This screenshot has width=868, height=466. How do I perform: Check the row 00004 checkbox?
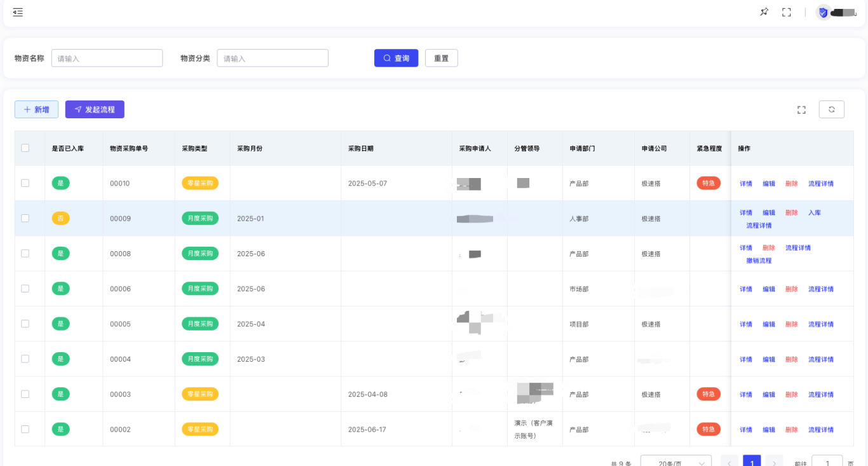click(25, 359)
